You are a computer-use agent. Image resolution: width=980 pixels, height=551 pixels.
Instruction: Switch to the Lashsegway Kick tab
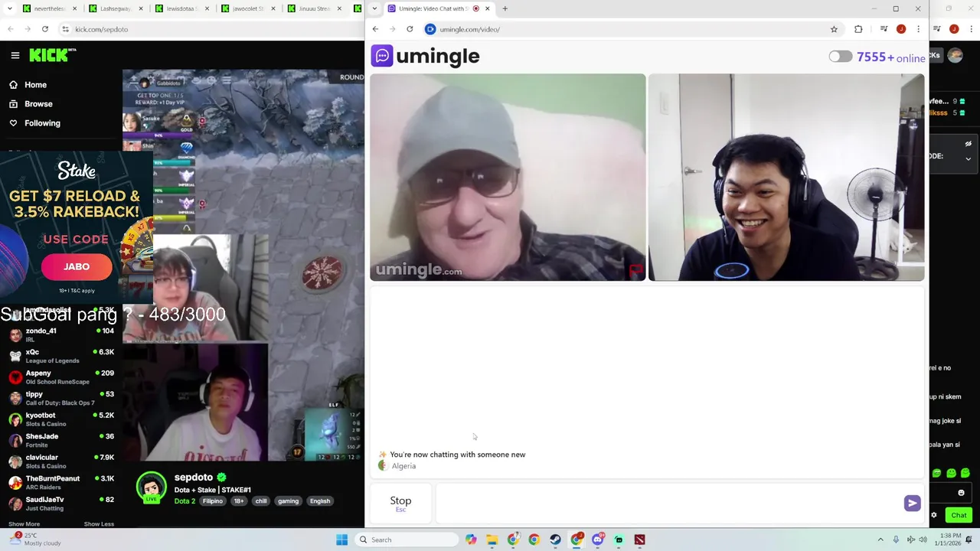115,8
